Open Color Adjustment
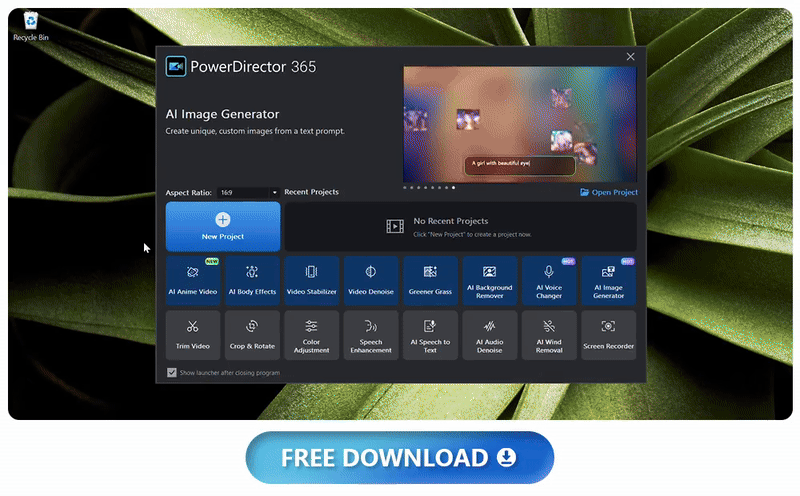 312,335
